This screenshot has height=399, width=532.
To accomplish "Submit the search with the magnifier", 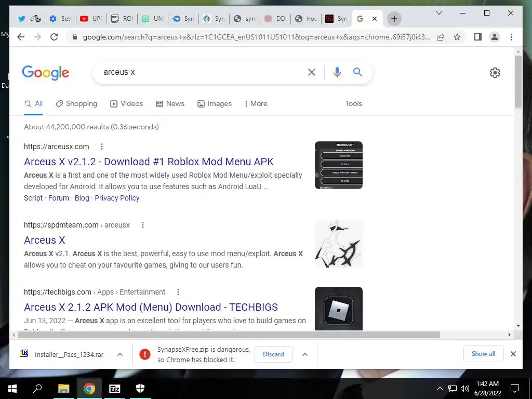I will pos(357,72).
